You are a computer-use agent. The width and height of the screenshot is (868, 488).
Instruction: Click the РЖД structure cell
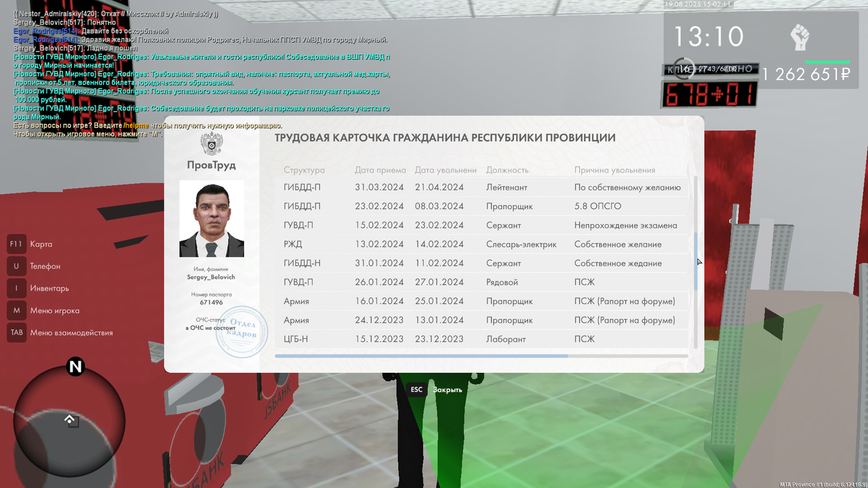[x=293, y=244]
